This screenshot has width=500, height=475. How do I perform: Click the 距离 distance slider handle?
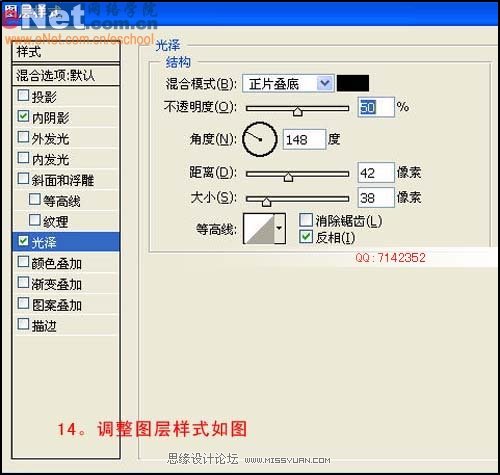[x=288, y=177]
